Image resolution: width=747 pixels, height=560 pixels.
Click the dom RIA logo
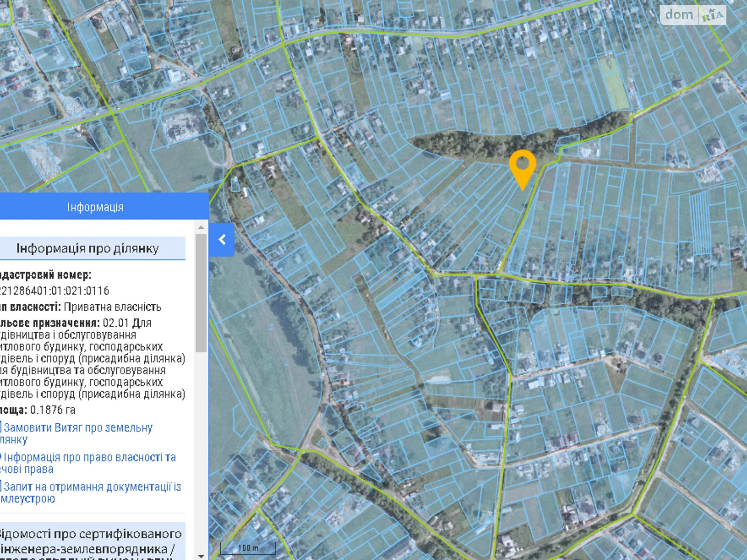coord(693,15)
